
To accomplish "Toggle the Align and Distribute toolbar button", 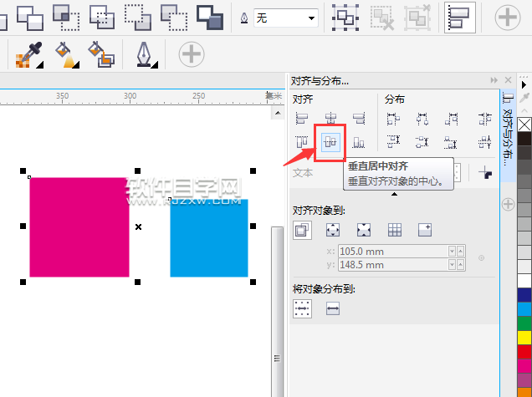I will click(460, 18).
